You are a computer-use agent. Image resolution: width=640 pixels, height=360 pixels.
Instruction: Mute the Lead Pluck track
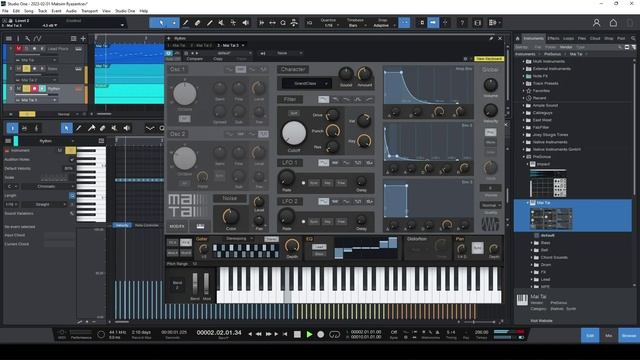[x=18, y=49]
